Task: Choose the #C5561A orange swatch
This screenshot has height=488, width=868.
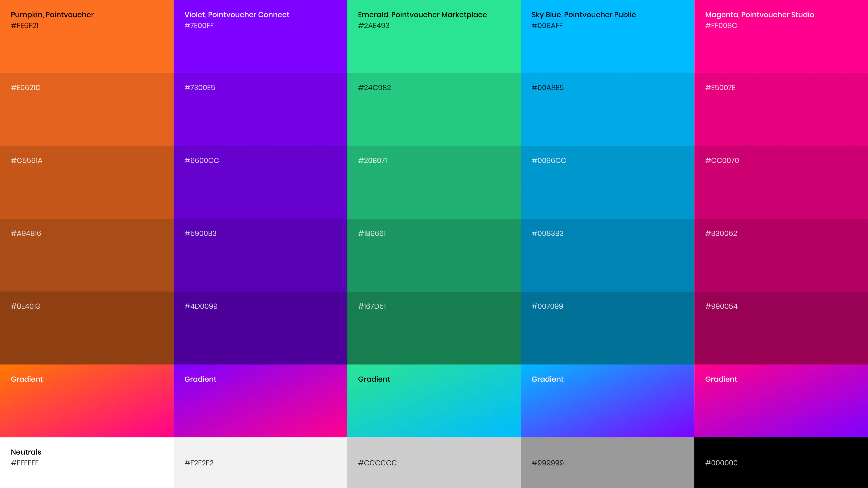Action: (x=87, y=182)
